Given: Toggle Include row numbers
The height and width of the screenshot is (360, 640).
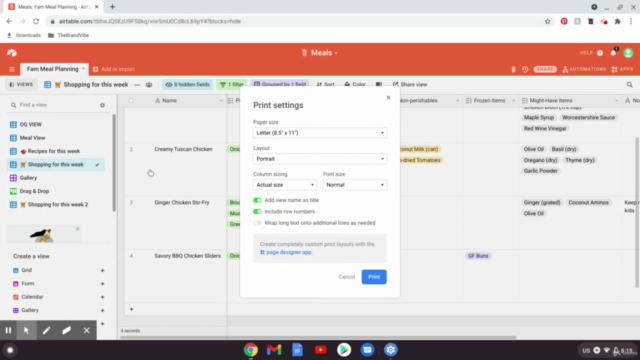Looking at the screenshot, I should [257, 211].
